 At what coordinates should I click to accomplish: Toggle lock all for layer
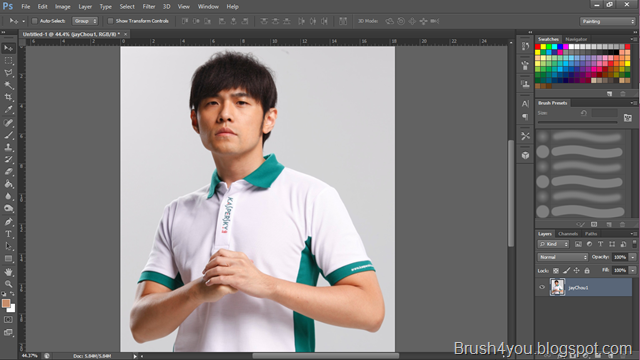pos(587,271)
